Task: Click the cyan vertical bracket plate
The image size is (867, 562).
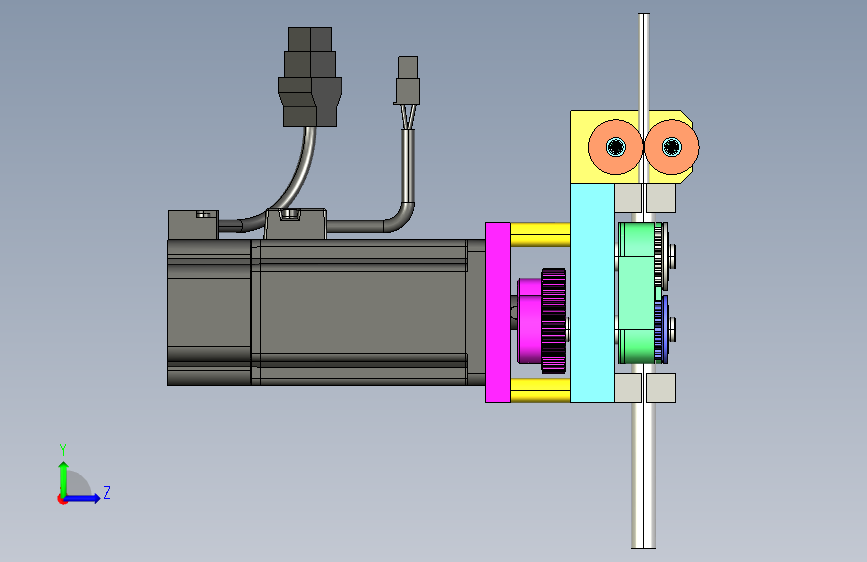Action: point(592,293)
